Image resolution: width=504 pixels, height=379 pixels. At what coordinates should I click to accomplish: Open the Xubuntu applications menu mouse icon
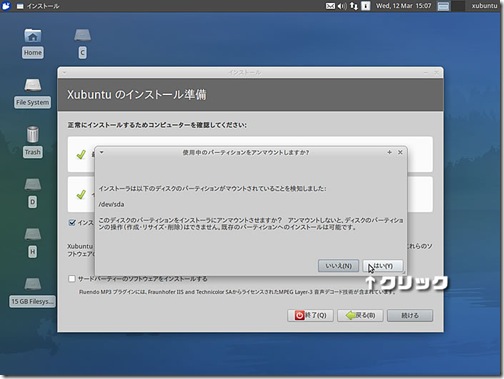coord(6,6)
